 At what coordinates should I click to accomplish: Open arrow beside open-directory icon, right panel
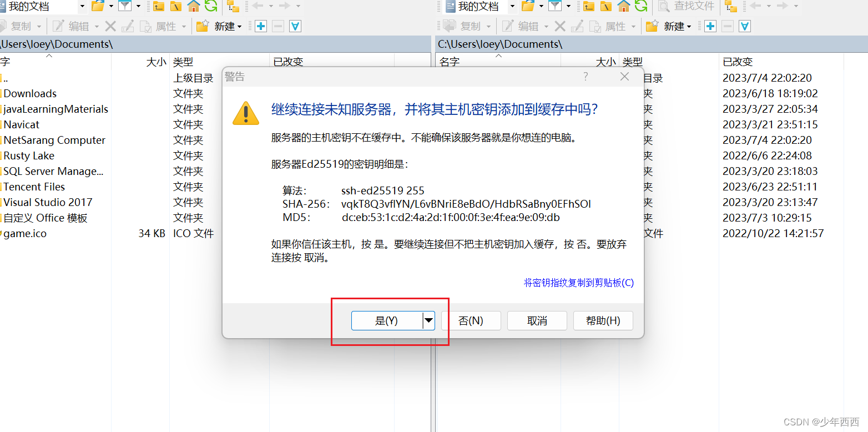click(541, 6)
